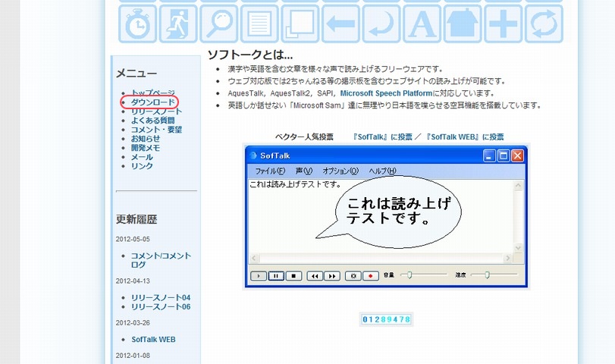Click the running man exit icon
The image size is (615, 364).
(x=178, y=24)
